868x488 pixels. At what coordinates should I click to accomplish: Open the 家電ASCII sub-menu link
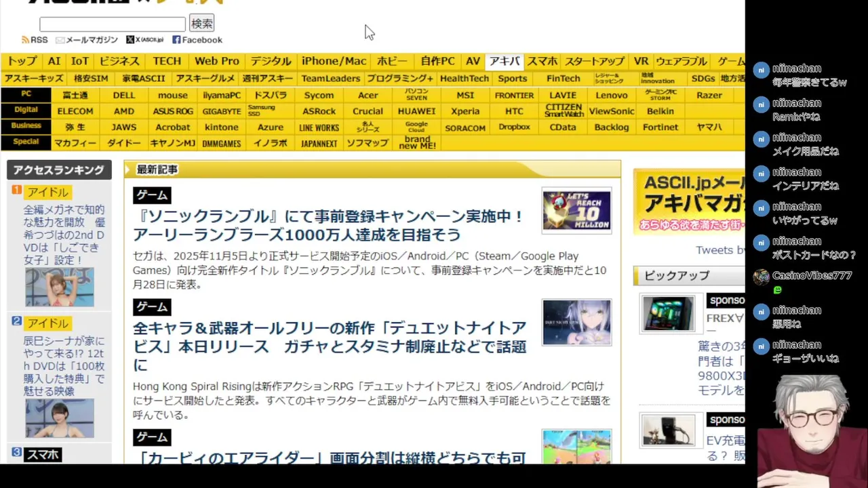coord(143,79)
